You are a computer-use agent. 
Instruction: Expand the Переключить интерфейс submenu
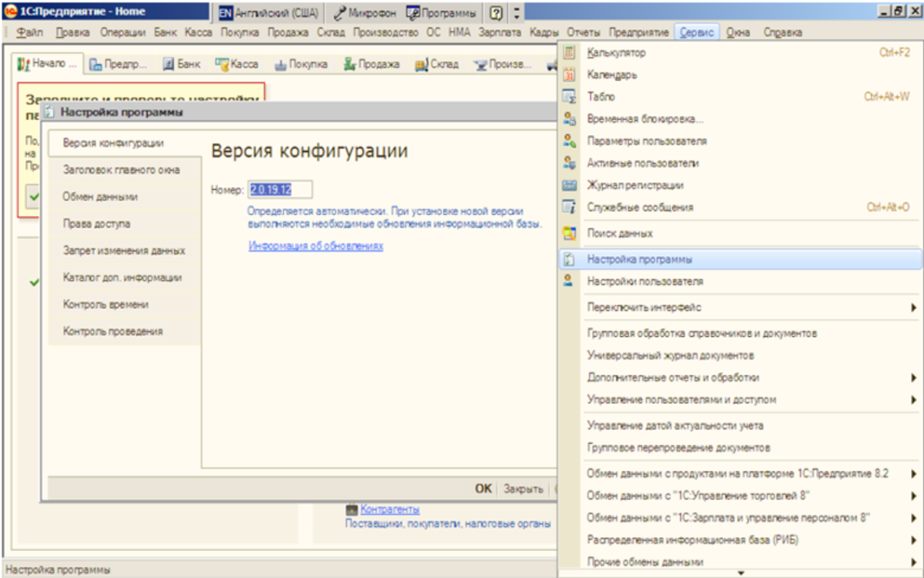[x=913, y=307]
